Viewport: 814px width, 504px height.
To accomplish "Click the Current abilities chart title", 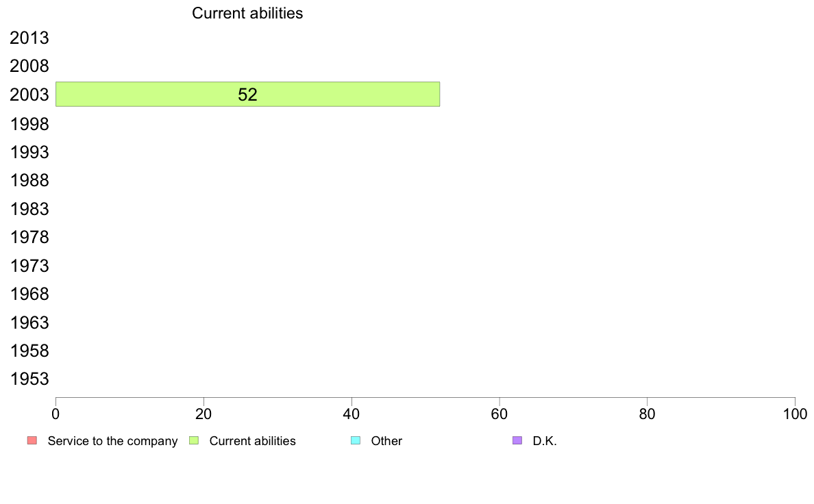I will (247, 13).
